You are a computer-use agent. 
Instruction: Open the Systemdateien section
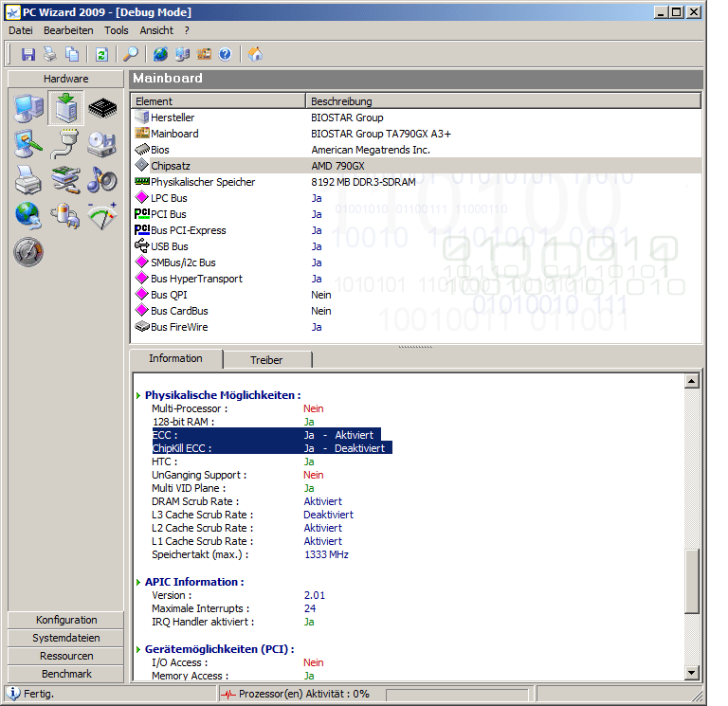tap(66, 638)
